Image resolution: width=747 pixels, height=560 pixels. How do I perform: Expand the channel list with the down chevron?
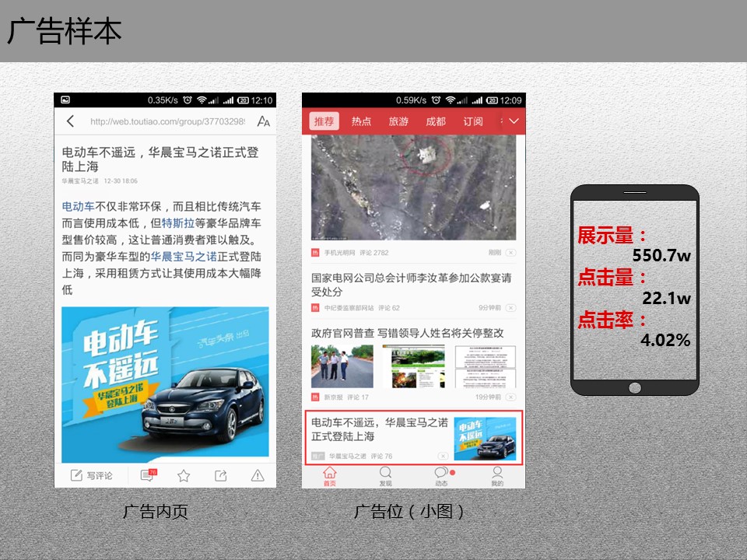pyautogui.click(x=514, y=121)
